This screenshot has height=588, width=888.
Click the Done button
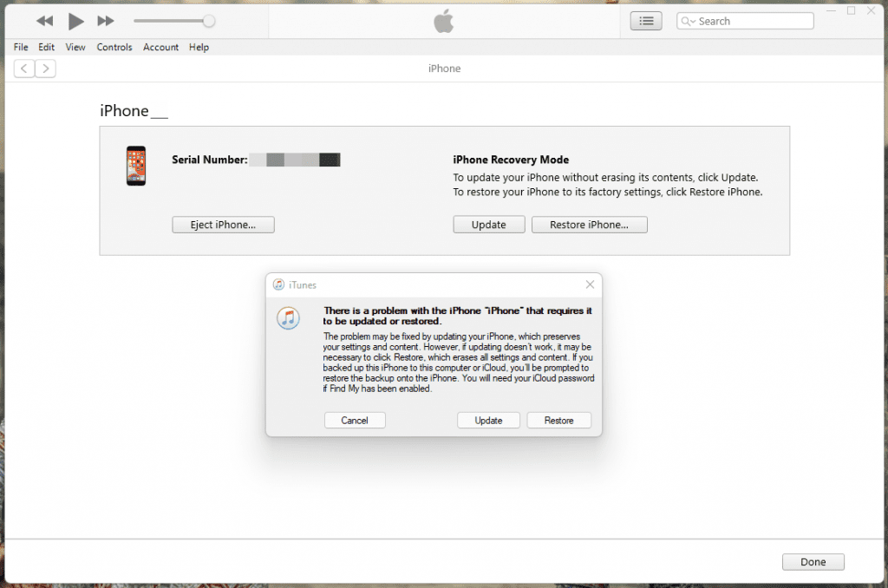pos(813,562)
